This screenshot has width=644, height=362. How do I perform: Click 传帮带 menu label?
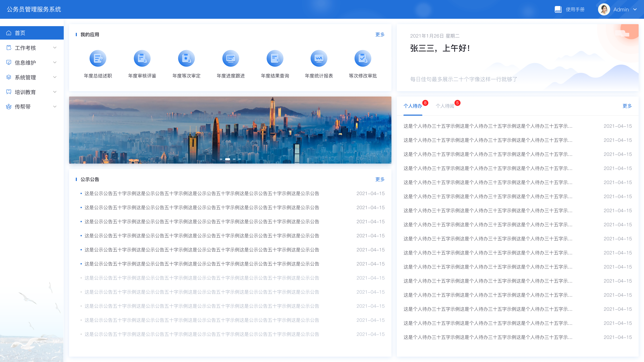(x=23, y=107)
